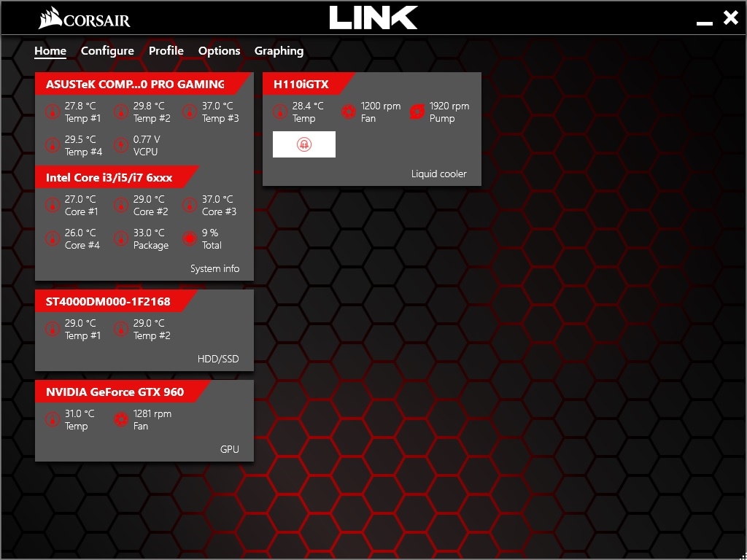The image size is (747, 560).
Task: Click the H110iGTX LED white tile
Action: click(304, 144)
